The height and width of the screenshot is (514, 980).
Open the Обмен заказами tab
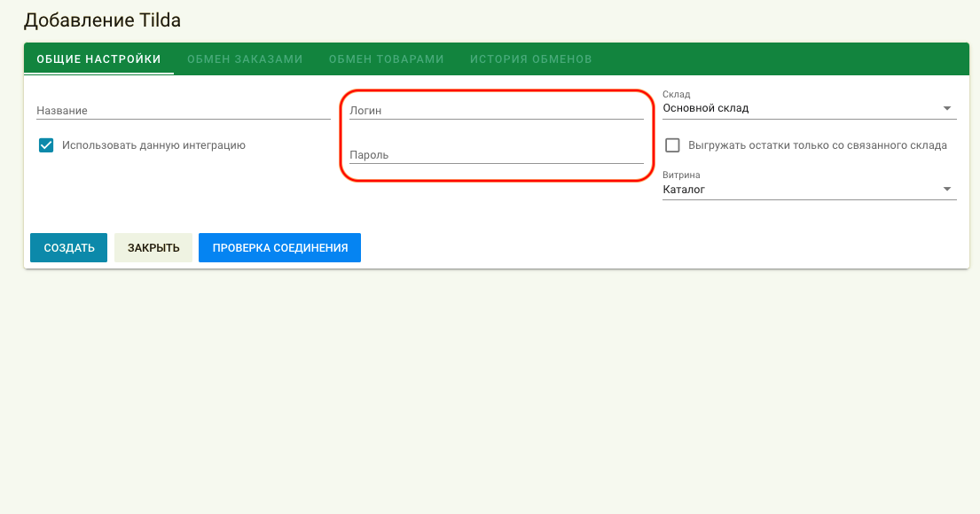pos(245,59)
